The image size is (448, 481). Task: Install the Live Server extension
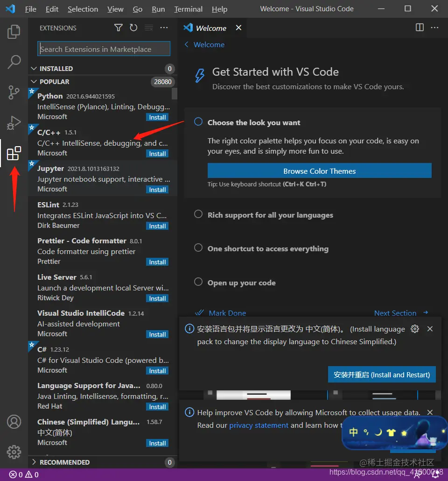pos(157,298)
